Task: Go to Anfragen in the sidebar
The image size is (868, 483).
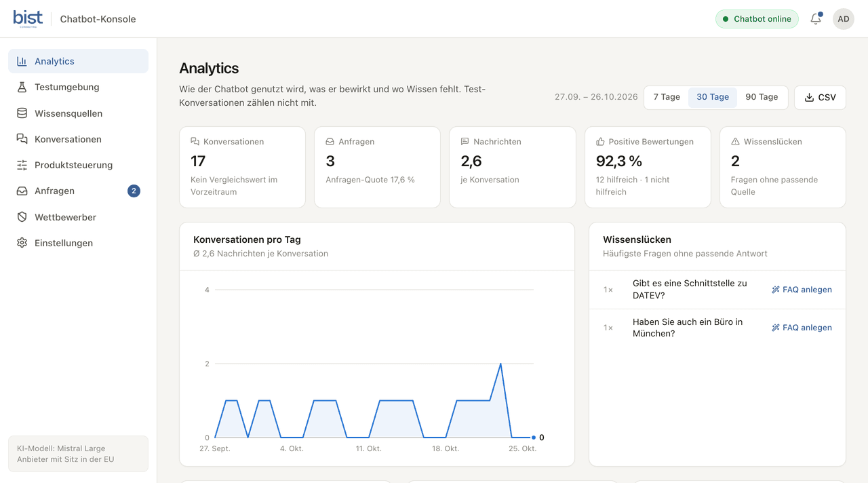Action: click(x=78, y=191)
